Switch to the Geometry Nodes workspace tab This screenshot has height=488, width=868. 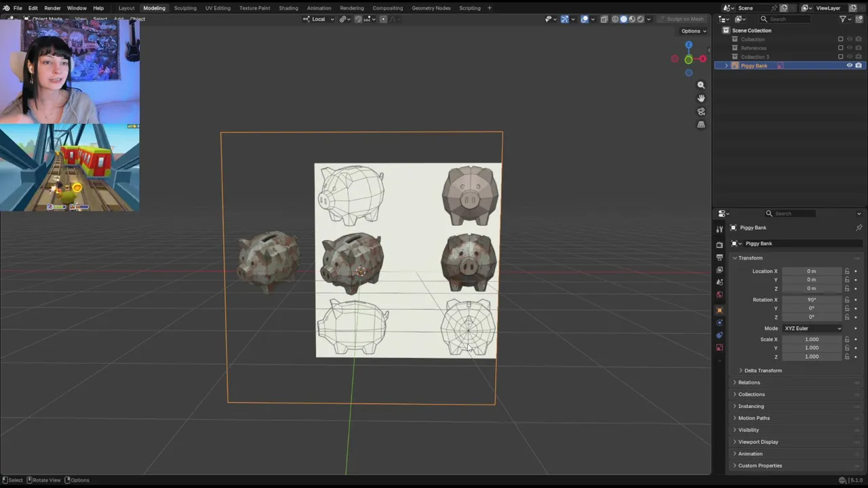(x=431, y=8)
